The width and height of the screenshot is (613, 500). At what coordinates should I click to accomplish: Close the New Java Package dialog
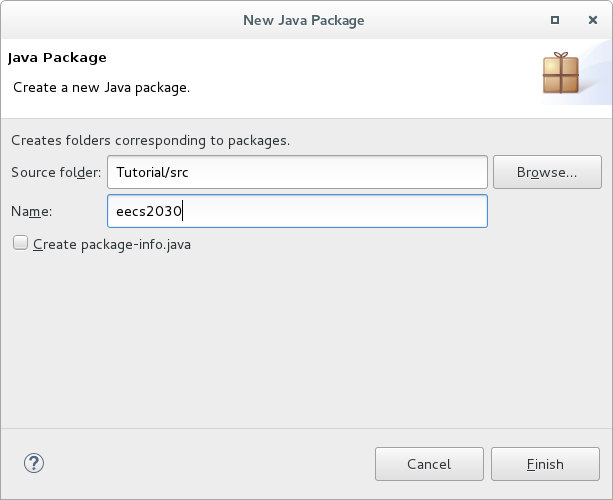click(593, 20)
